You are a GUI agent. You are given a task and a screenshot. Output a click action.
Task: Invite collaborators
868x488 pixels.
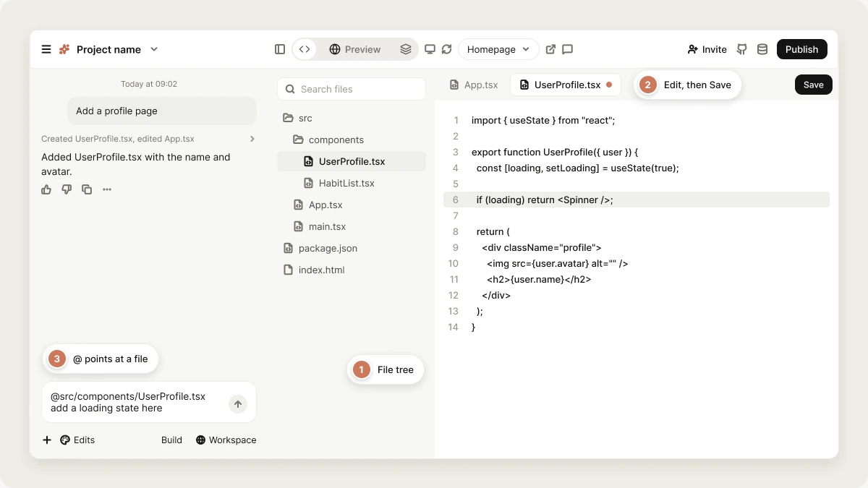707,49
